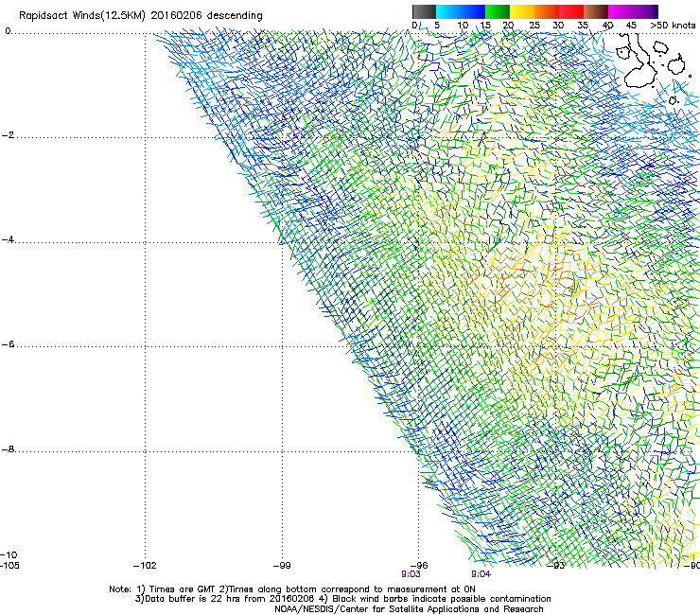Pick the magenta-purple segment of the color bar
Image resolution: width=700 pixels, height=615 pixels.
[x=633, y=11]
